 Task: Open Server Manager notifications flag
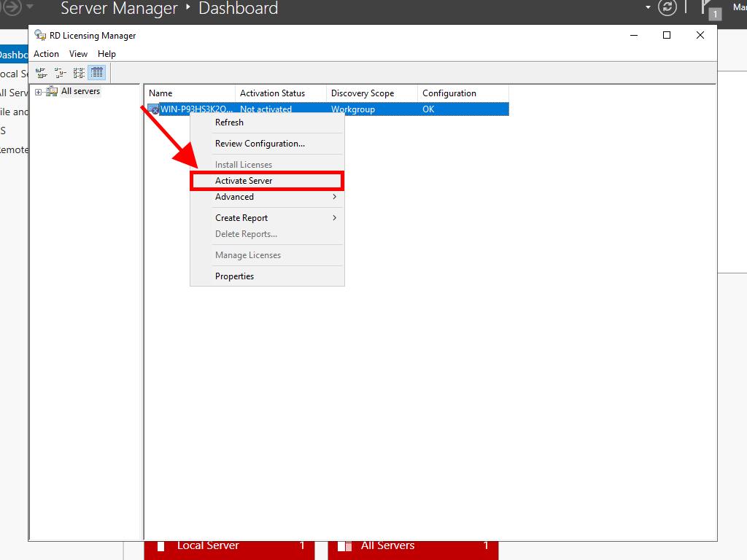[x=711, y=9]
